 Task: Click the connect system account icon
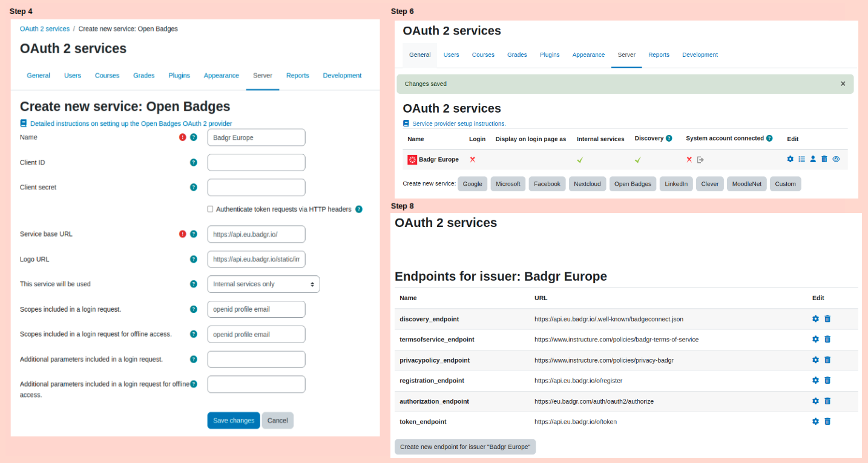point(700,160)
